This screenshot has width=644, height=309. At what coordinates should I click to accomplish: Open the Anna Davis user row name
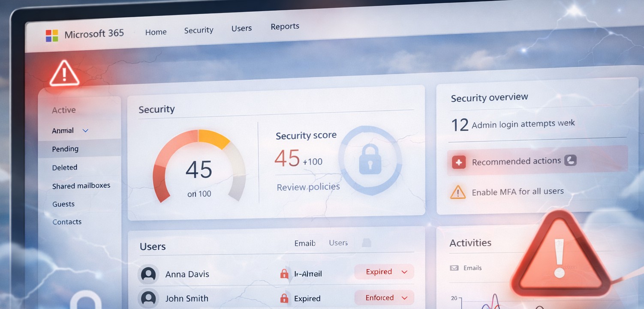pyautogui.click(x=187, y=274)
